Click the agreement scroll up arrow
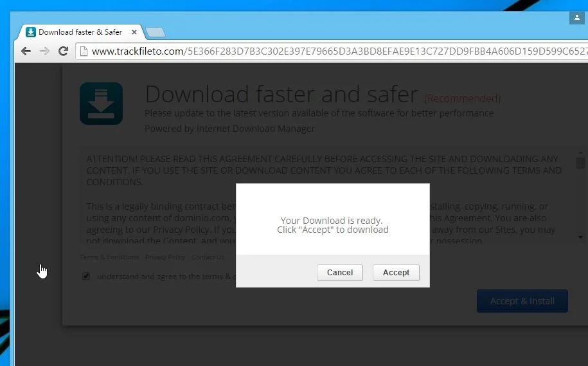588x366 pixels. (580, 152)
